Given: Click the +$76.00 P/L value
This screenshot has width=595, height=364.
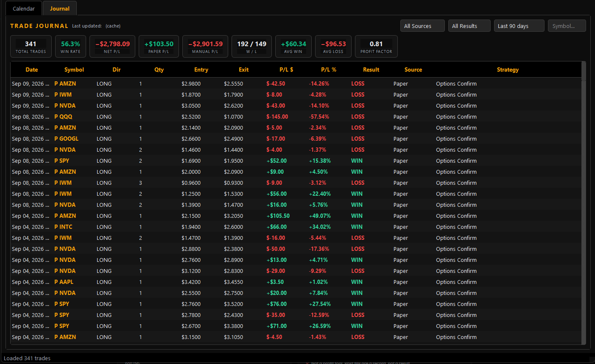Looking at the screenshot, I should tap(277, 304).
